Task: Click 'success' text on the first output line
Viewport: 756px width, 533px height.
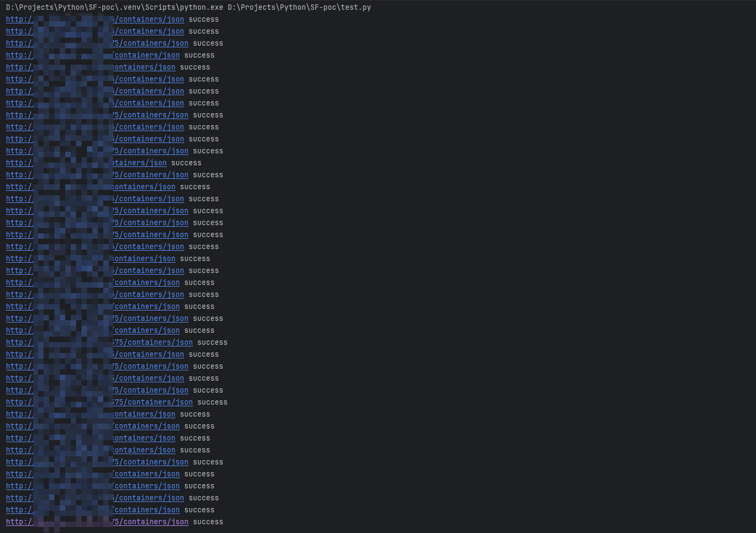Action: (x=203, y=20)
